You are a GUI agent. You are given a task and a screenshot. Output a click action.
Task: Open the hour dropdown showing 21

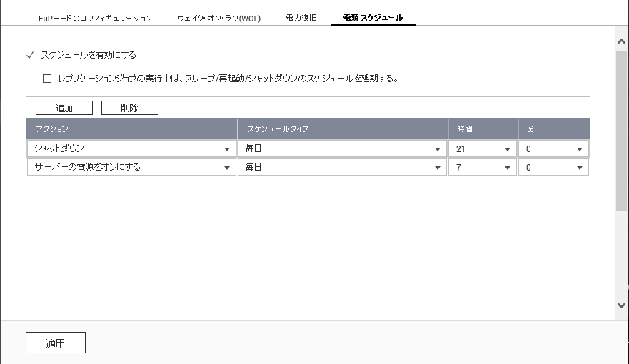click(x=483, y=148)
